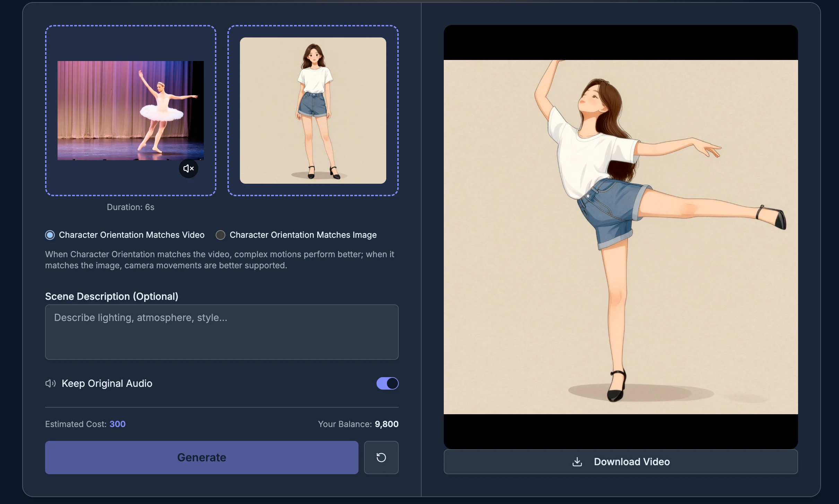Click speaker icon beside Keep Original Audio
Viewport: 839px width, 504px height.
(51, 383)
